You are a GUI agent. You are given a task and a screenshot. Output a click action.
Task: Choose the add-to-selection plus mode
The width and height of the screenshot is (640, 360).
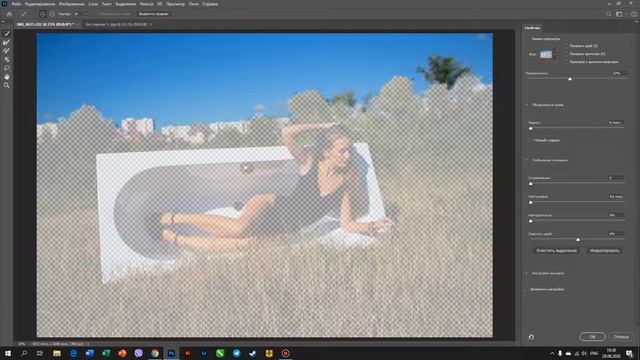tap(42, 14)
